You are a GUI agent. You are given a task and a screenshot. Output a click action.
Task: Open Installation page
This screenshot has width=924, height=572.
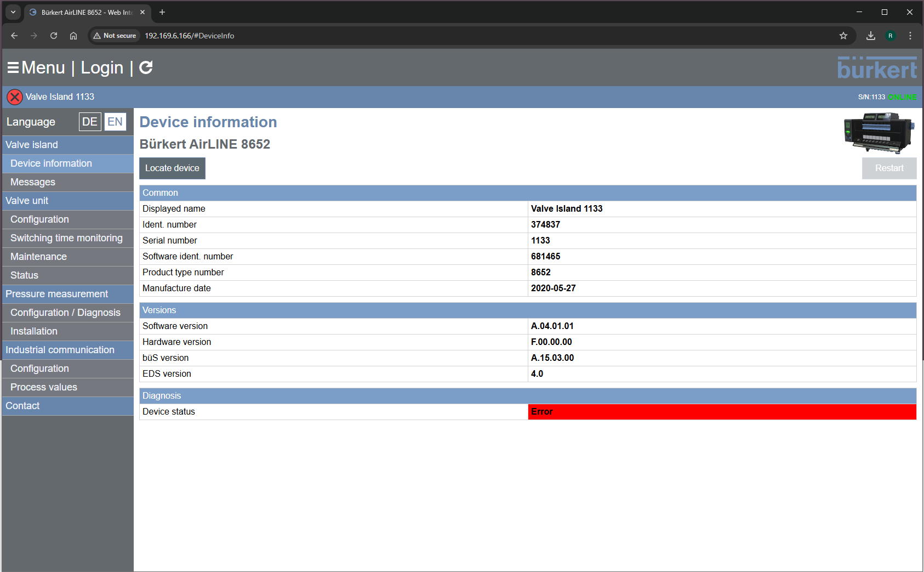tap(68, 331)
